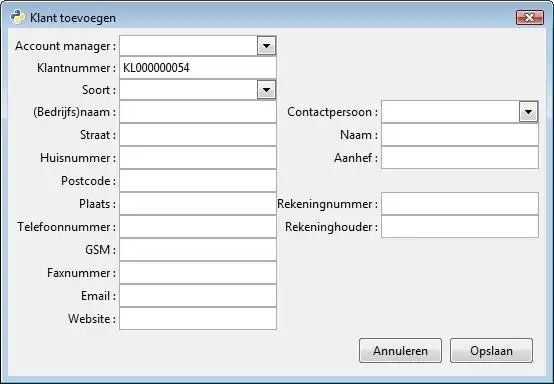Select the Straat input field
Viewport: 554px width, 384px height.
pyautogui.click(x=198, y=135)
